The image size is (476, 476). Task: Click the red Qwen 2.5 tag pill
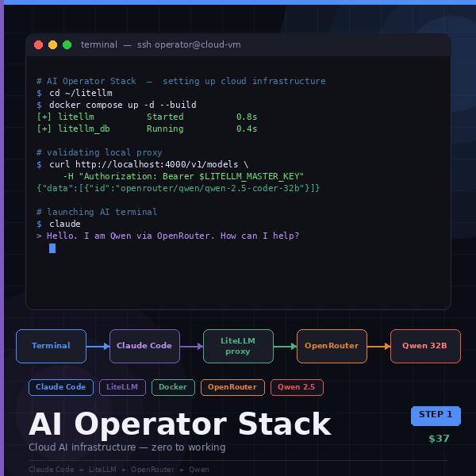pos(297,387)
